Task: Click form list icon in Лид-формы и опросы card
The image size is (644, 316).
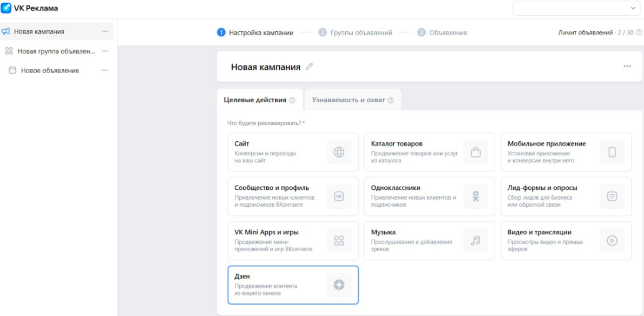Action: (612, 196)
